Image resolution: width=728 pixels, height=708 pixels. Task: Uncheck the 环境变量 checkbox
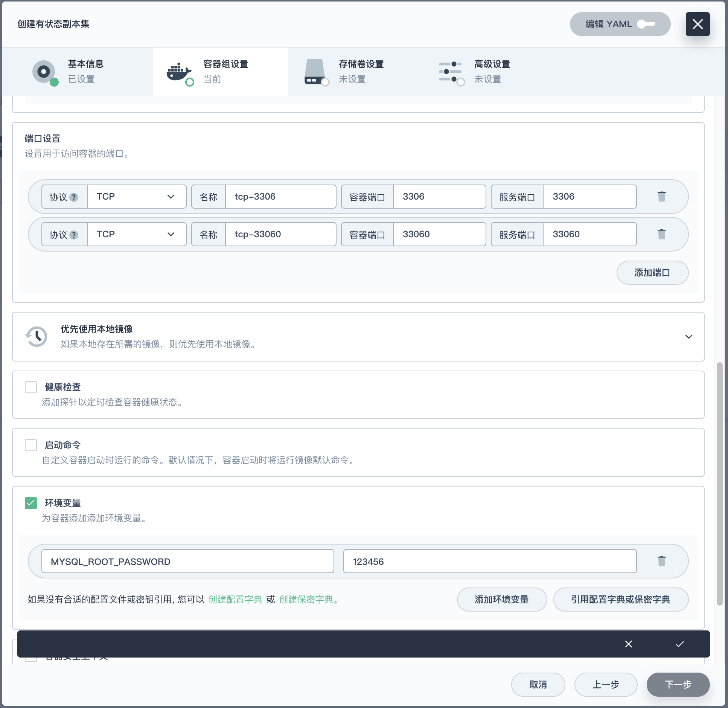tap(31, 503)
